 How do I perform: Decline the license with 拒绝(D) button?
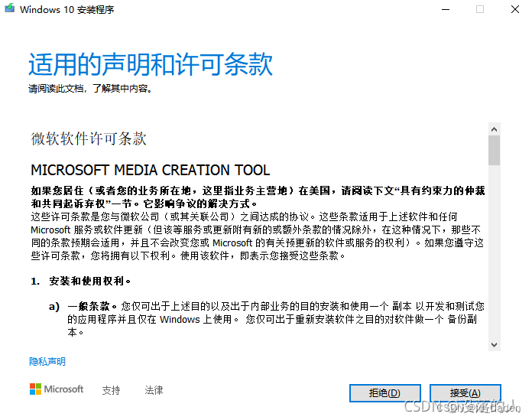tap(385, 393)
